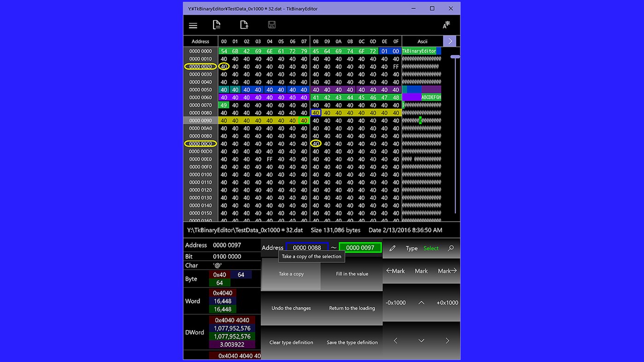Open a file using the import document icon
This screenshot has width=644, height=362.
244,25
